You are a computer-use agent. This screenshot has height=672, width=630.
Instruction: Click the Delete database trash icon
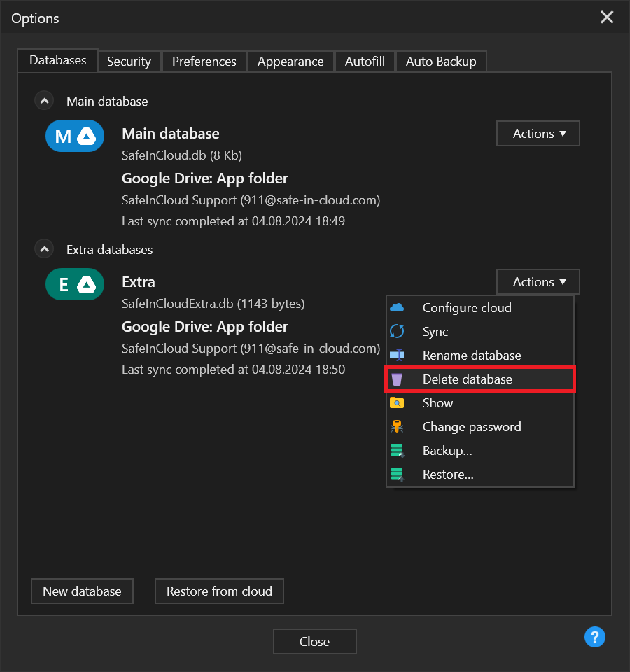pos(397,379)
